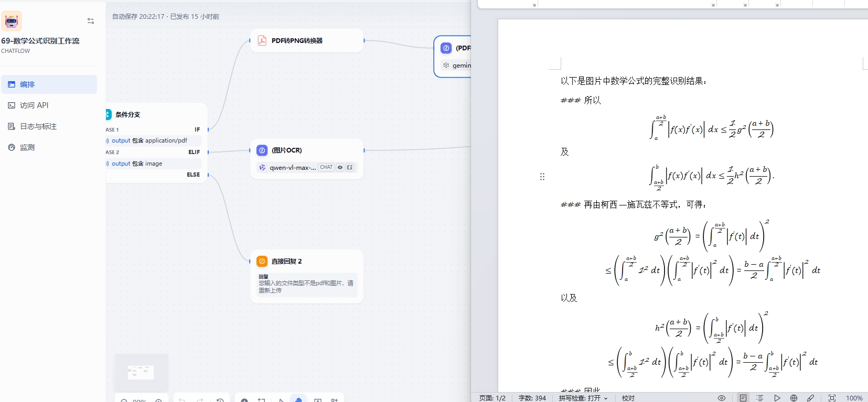Screen dimensions: 868x402
Task: Click the IF condition 'output 包含 application/pdf'
Action: point(153,140)
